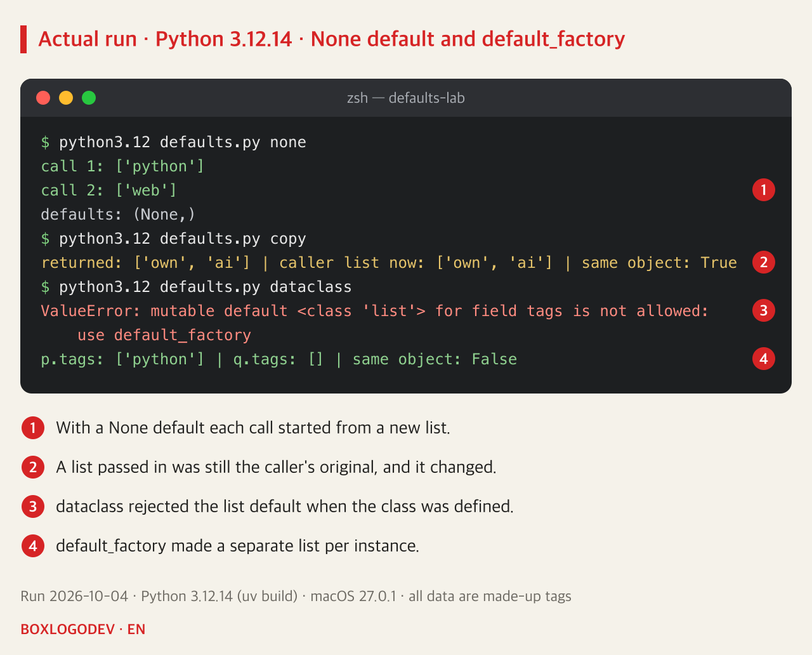The width and height of the screenshot is (812, 655).
Task: Click the "same object: False" result
Action: pos(435,359)
